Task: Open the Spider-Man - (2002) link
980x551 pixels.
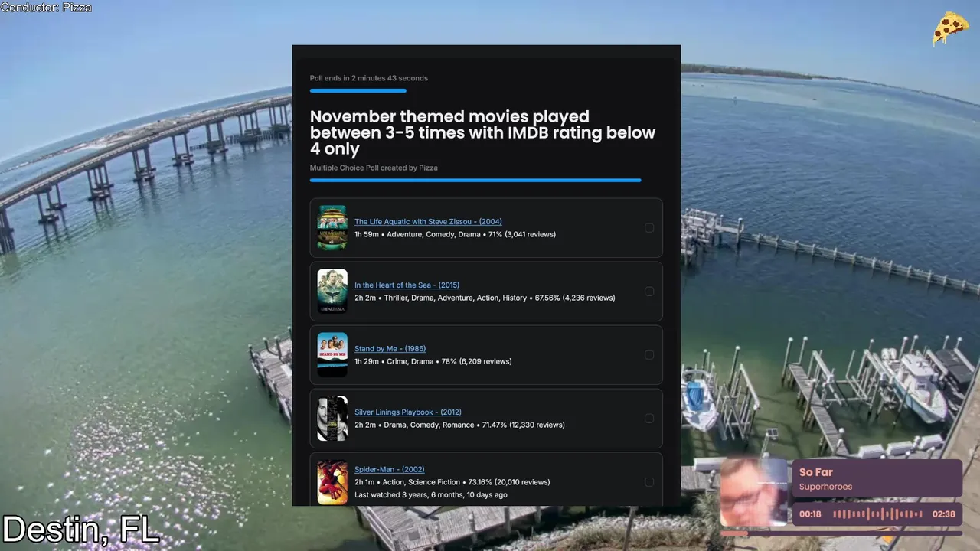Action: [389, 470]
